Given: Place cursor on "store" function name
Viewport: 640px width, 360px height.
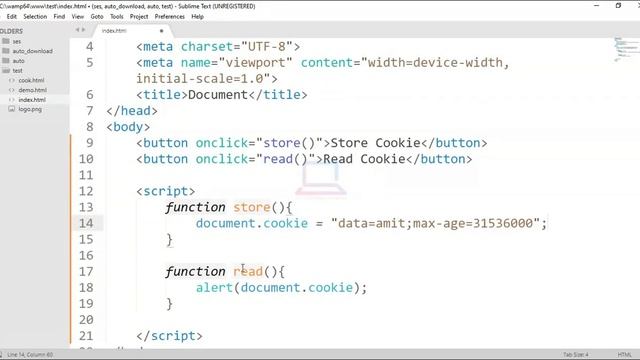Looking at the screenshot, I should pos(251,207).
